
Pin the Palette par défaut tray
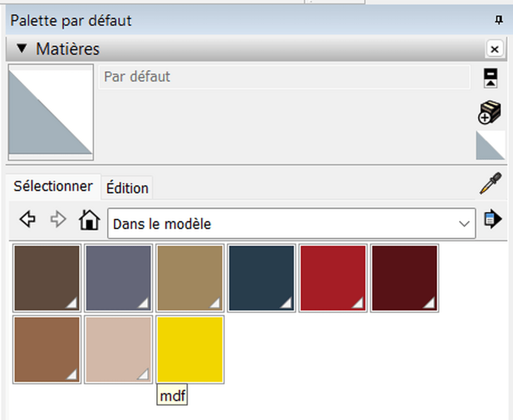point(498,21)
